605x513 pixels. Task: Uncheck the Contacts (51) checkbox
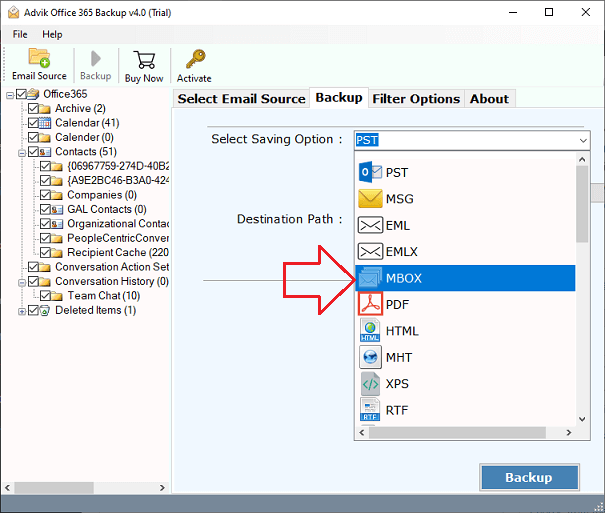pos(33,152)
